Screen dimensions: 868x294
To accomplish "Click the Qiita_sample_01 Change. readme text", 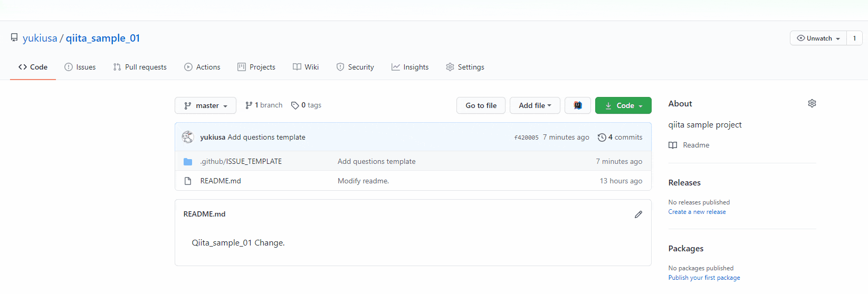I will pyautogui.click(x=238, y=243).
